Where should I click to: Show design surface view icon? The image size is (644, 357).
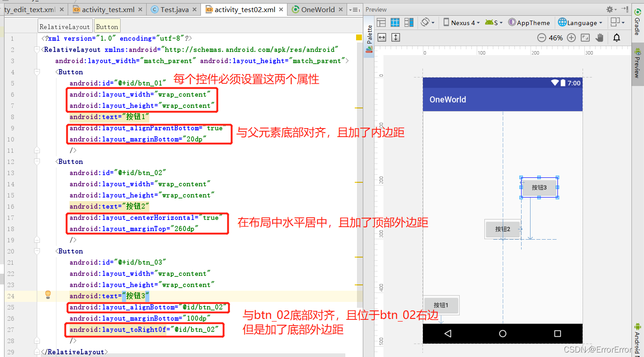[x=381, y=22]
